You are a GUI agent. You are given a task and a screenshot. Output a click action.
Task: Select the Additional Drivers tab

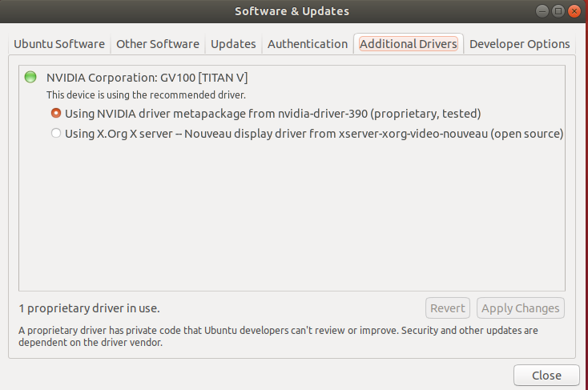click(x=409, y=44)
